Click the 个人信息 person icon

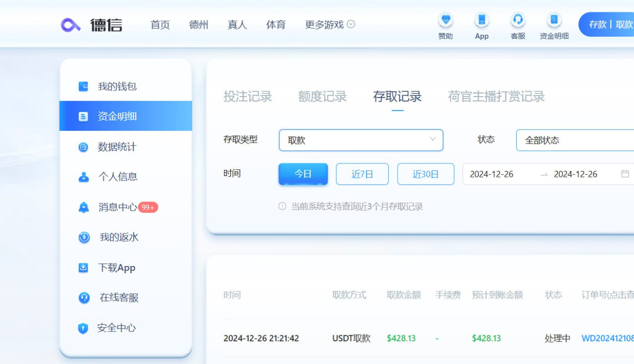[x=84, y=177]
